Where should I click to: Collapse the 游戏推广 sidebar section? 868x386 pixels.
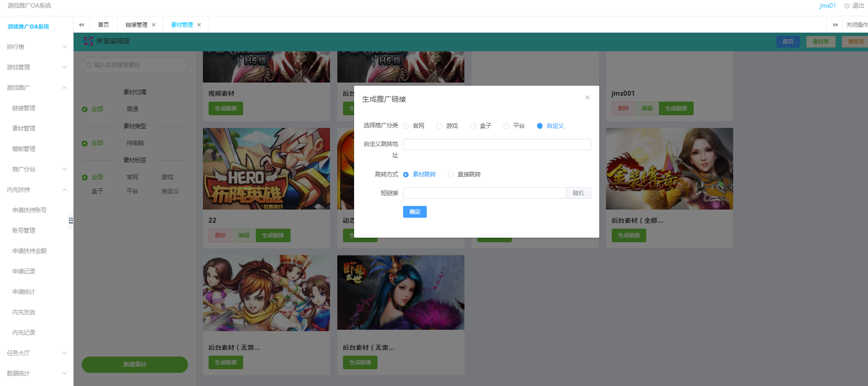36,88
